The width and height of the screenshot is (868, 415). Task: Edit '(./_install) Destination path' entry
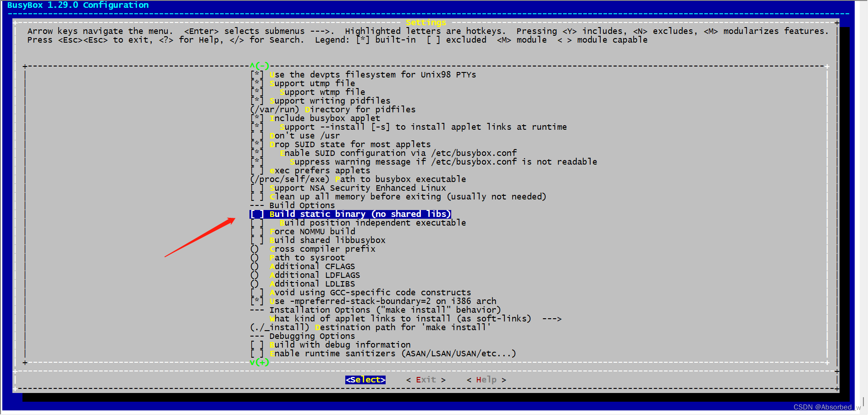point(370,327)
